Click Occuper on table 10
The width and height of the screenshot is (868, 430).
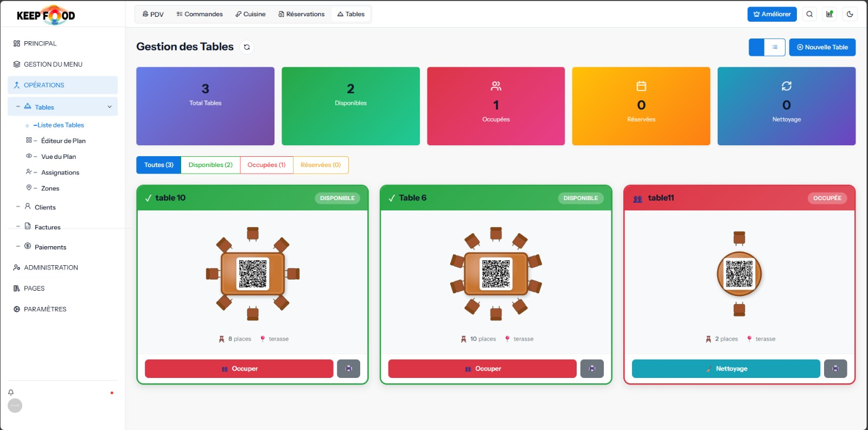pos(239,369)
